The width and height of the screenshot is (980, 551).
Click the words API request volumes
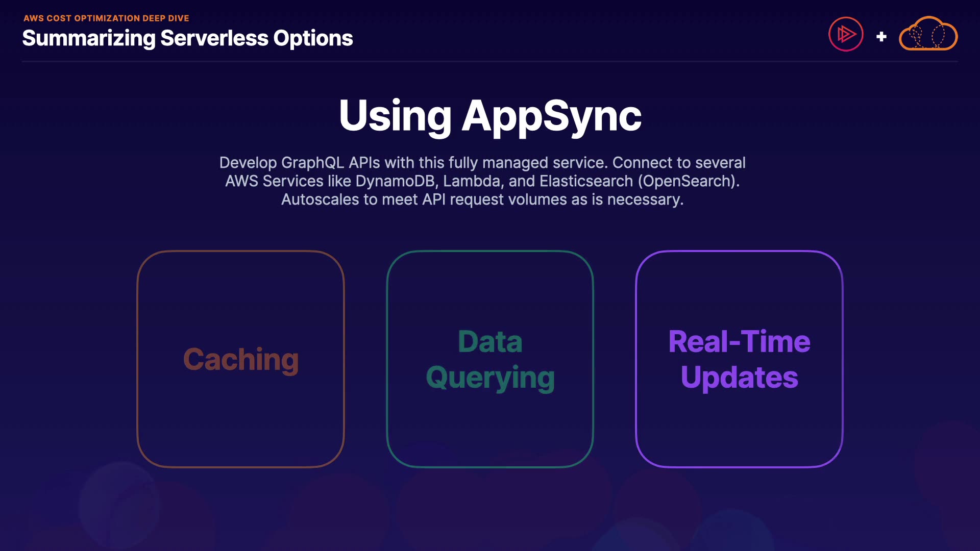pyautogui.click(x=494, y=199)
